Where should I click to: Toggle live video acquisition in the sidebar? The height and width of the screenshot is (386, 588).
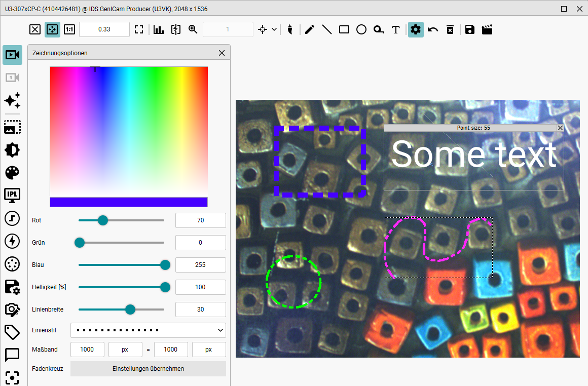12,55
